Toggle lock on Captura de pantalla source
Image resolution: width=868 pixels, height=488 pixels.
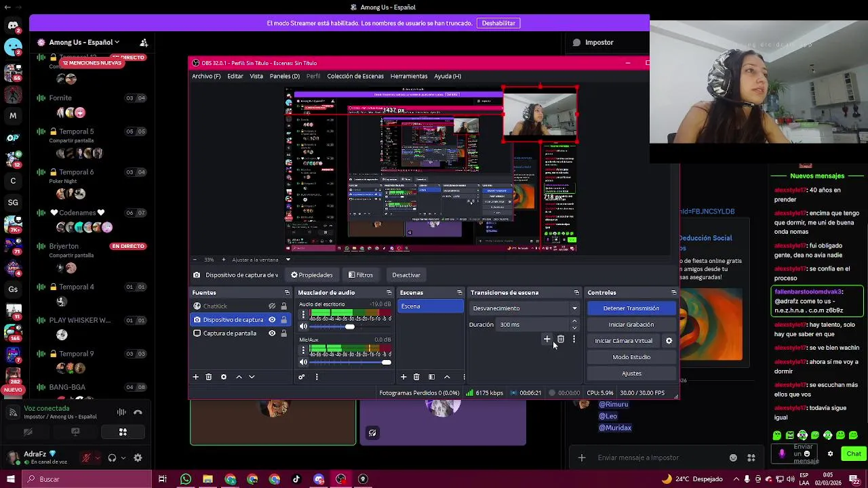(283, 333)
